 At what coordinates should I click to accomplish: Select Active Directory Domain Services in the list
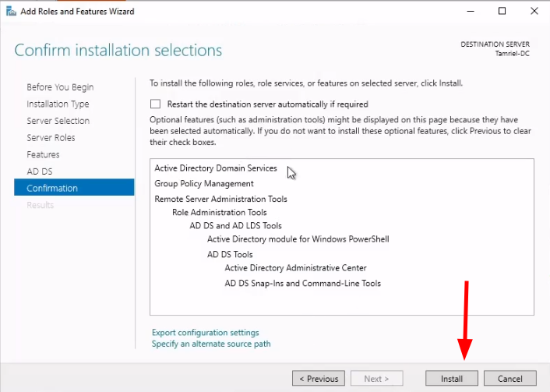pyautogui.click(x=216, y=168)
